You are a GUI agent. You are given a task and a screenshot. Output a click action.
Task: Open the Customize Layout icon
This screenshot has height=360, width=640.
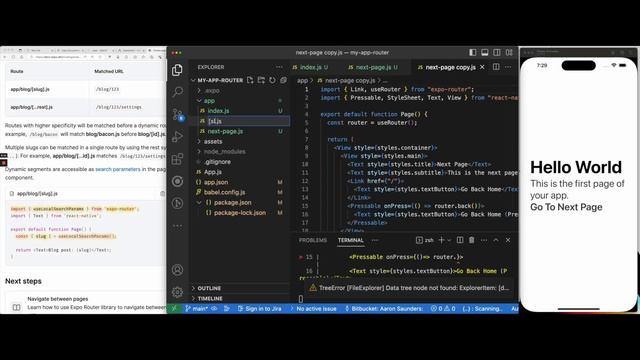pos(509,52)
